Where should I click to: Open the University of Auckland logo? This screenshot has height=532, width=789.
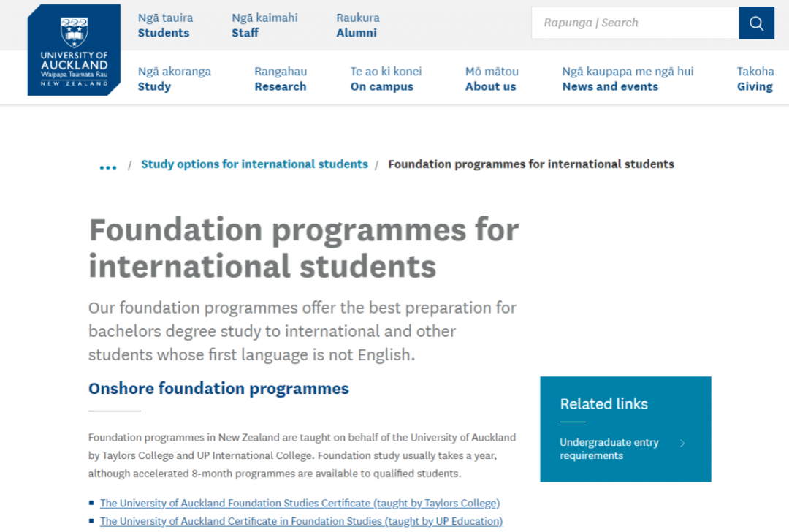[74, 50]
